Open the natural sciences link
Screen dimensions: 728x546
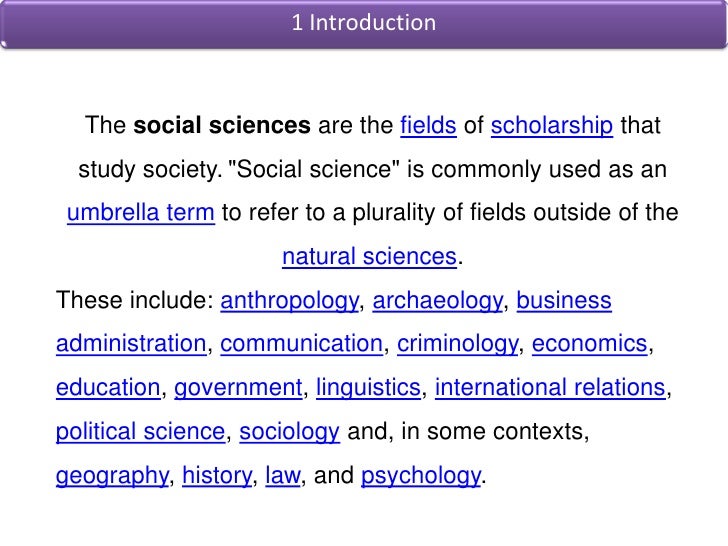[369, 257]
